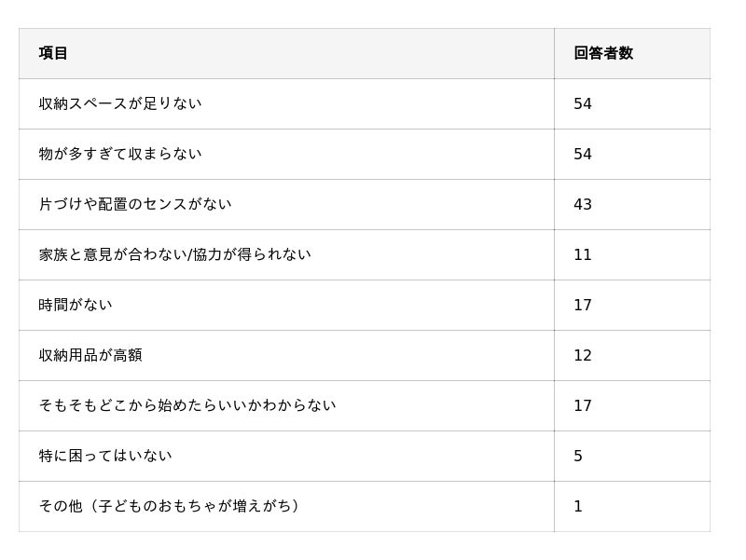Select the count 54 beside 物が多すぎて収まらない
This screenshot has height=560, width=746.
583,154
